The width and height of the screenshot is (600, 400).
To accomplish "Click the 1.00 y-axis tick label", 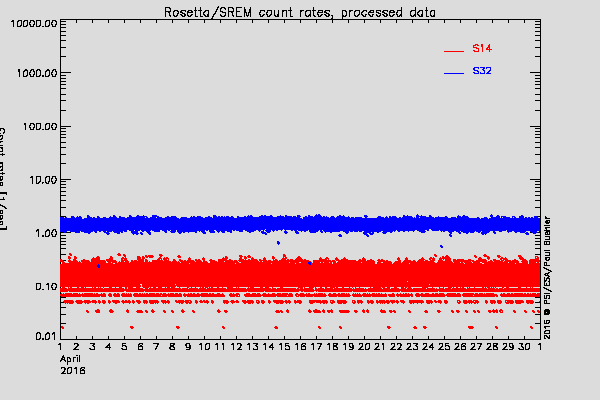I will [x=42, y=233].
